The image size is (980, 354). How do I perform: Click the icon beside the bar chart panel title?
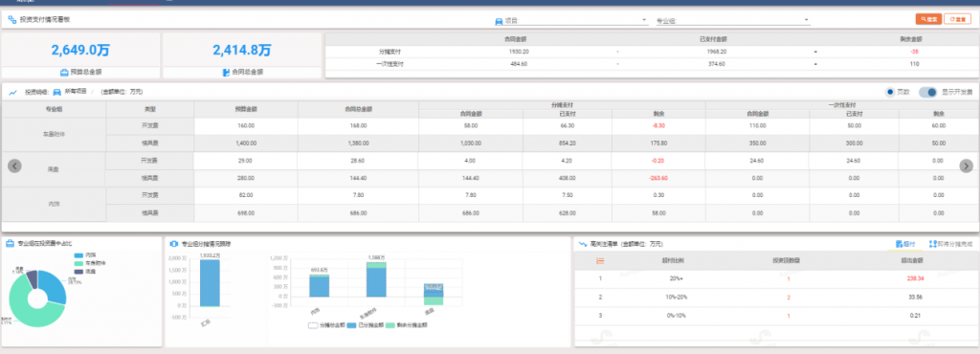tap(174, 243)
